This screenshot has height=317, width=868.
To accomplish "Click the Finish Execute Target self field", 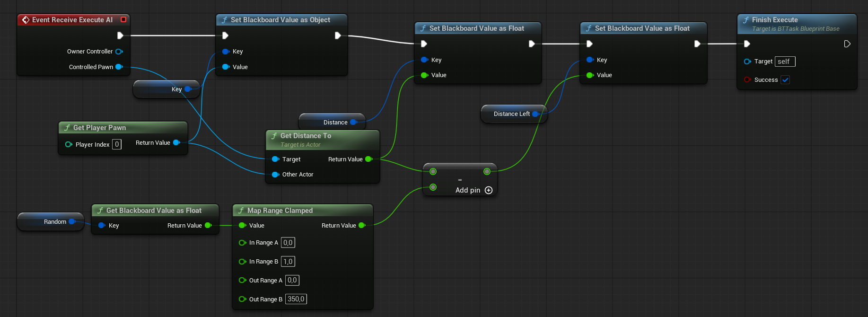I will click(x=784, y=62).
